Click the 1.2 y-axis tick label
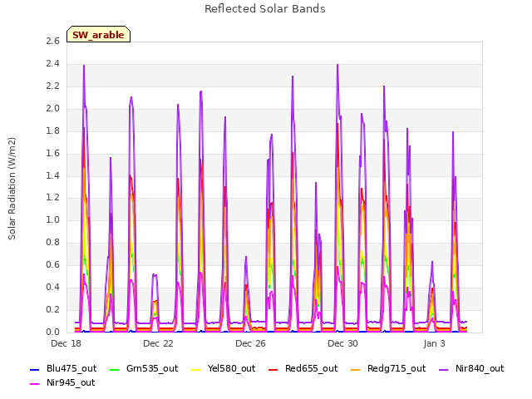The width and height of the screenshot is (532, 399). point(52,198)
